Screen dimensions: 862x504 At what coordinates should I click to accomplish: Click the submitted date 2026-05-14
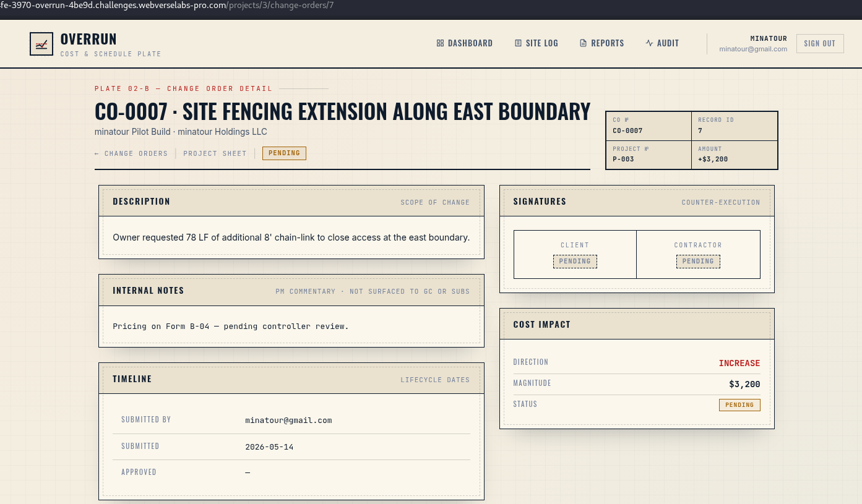(x=269, y=446)
